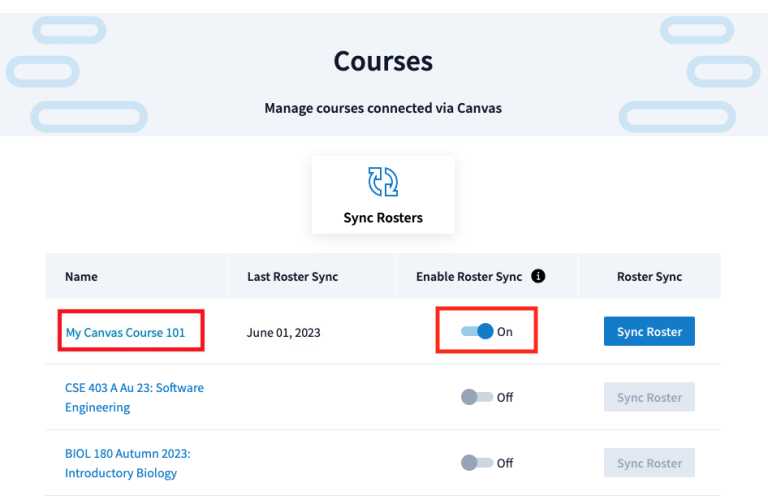Select the June 01, 2023 sync date
The height and width of the screenshot is (500, 768).
[283, 333]
